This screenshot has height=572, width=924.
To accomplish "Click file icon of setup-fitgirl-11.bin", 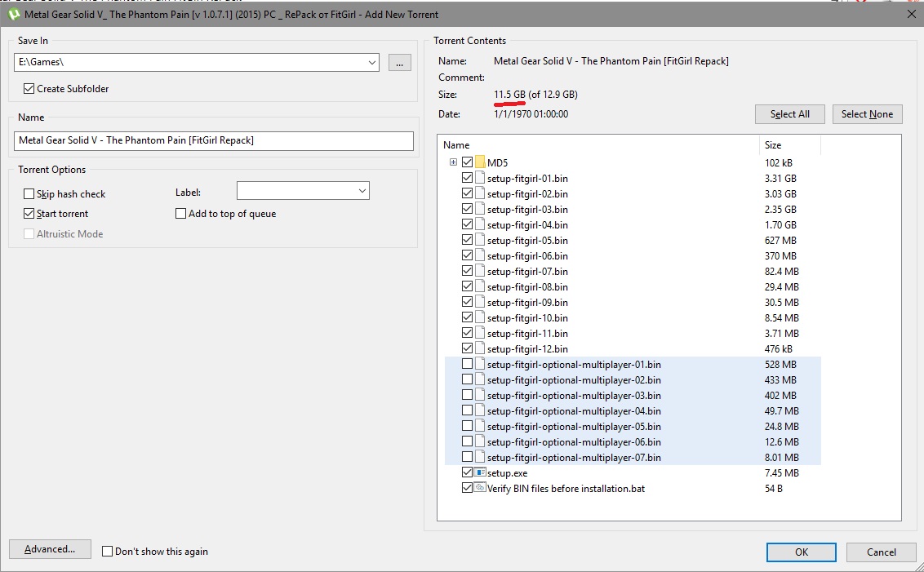I will (480, 333).
